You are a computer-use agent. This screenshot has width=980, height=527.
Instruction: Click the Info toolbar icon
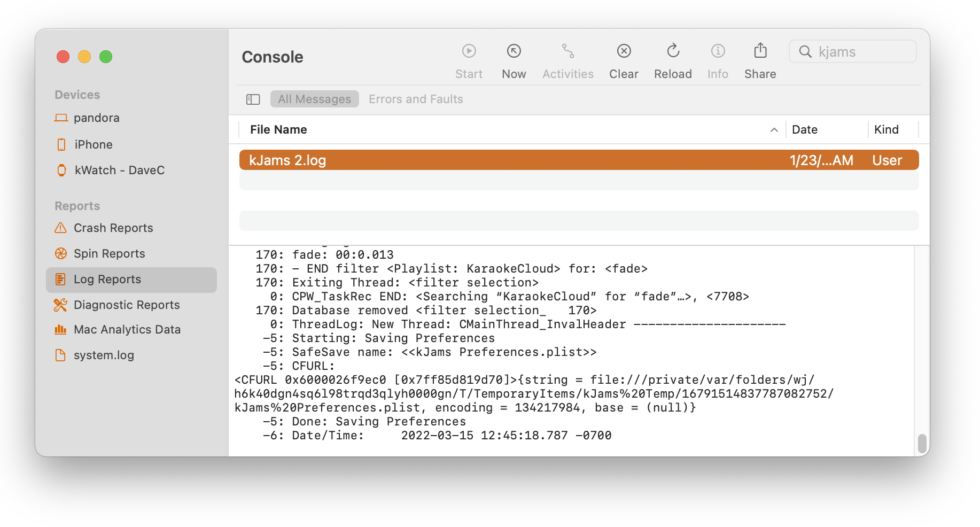(718, 51)
